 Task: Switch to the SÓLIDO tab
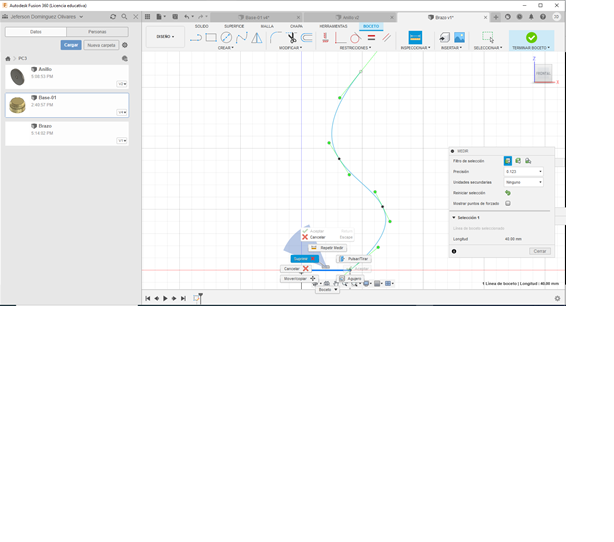(202, 26)
